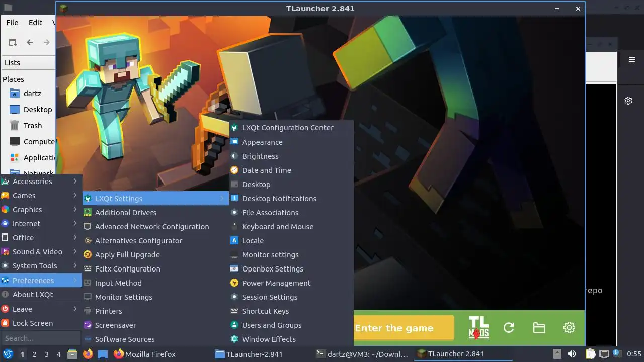The height and width of the screenshot is (362, 644).
Task: Click the application menu Search field
Action: 41,338
